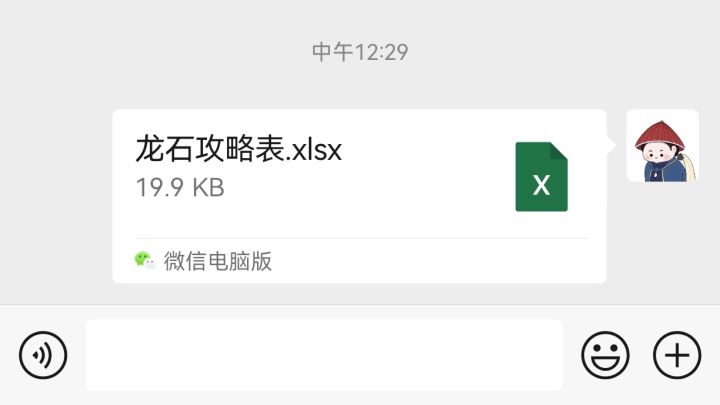Switch to voice message input
720x405 pixels.
coord(43,355)
